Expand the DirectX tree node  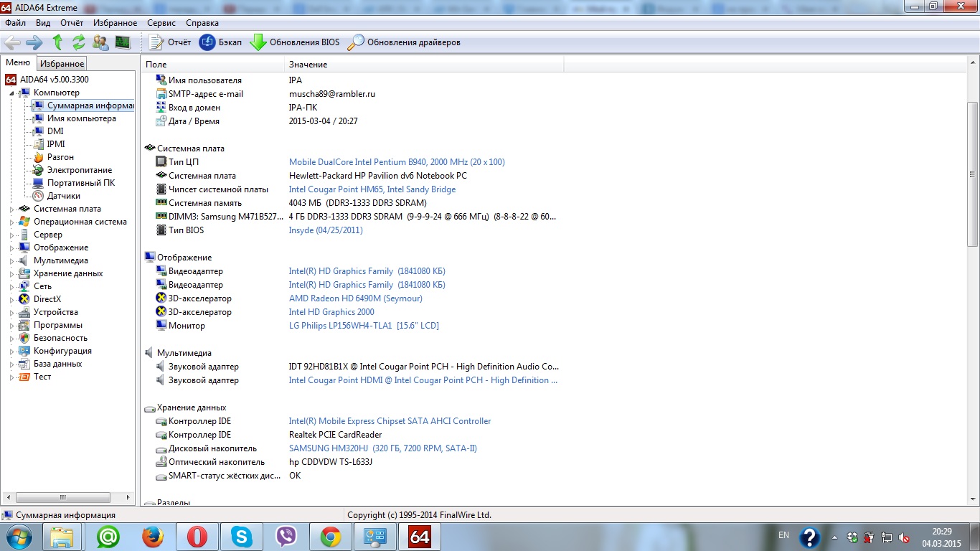tap(11, 299)
